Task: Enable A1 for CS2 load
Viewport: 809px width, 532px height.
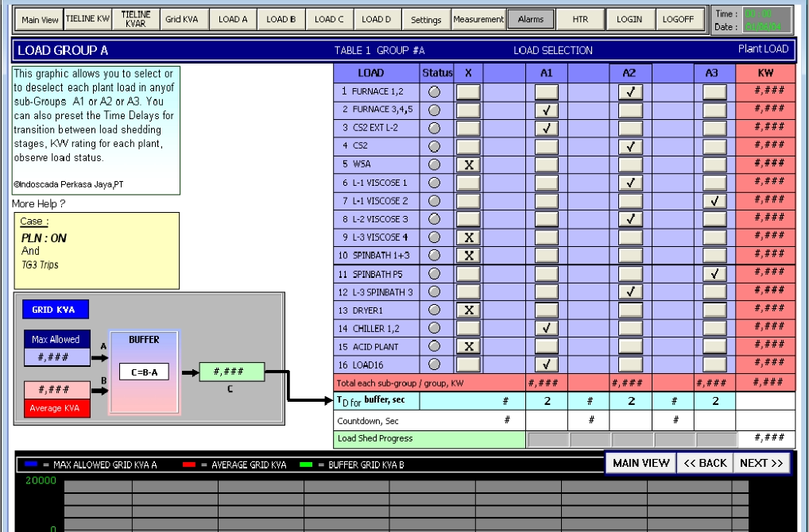Action: tap(547, 146)
